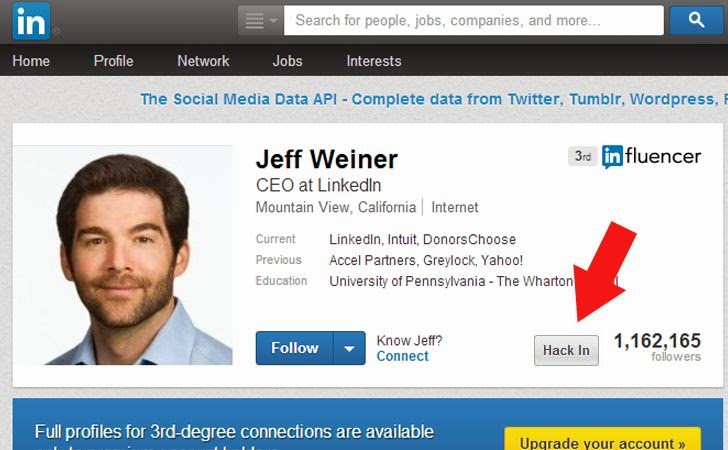Click the Upgrade your account button
This screenshot has height=450, width=728.
(602, 439)
